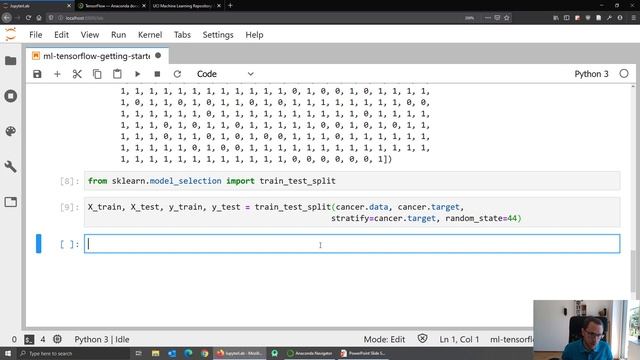The image size is (640, 360).
Task: Paste cells from clipboard icon
Action: [117, 74]
